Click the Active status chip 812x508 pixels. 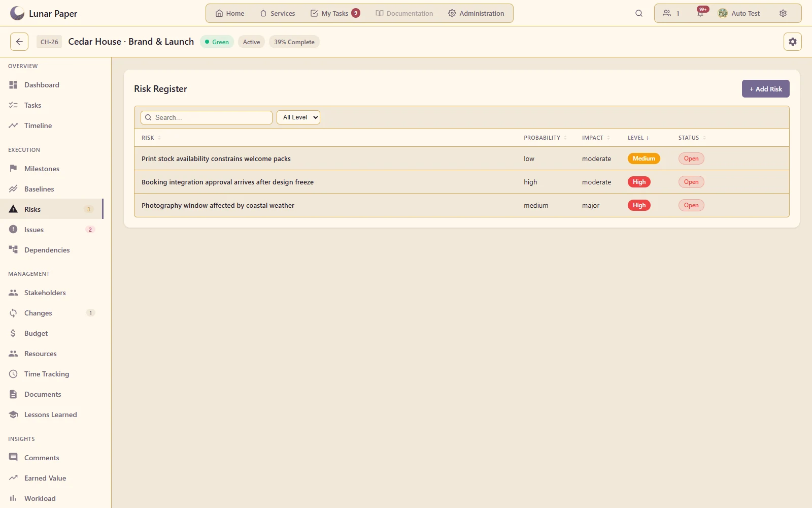point(251,42)
